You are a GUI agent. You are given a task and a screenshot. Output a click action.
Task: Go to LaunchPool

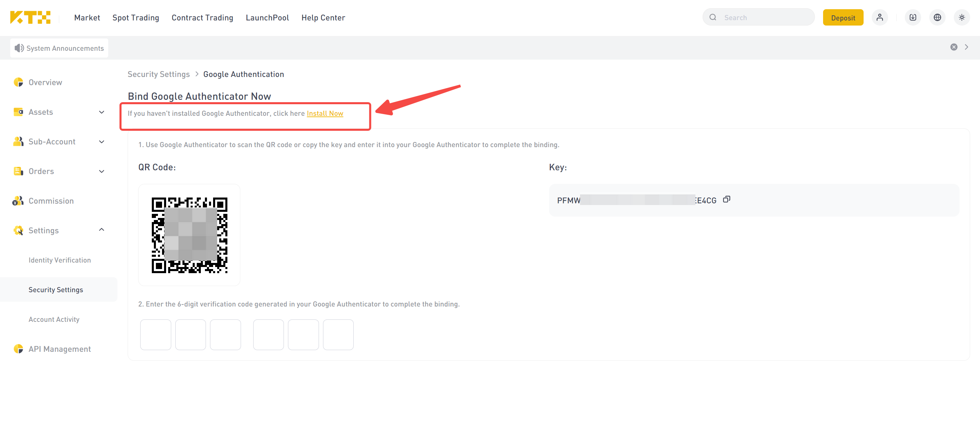[268, 17]
